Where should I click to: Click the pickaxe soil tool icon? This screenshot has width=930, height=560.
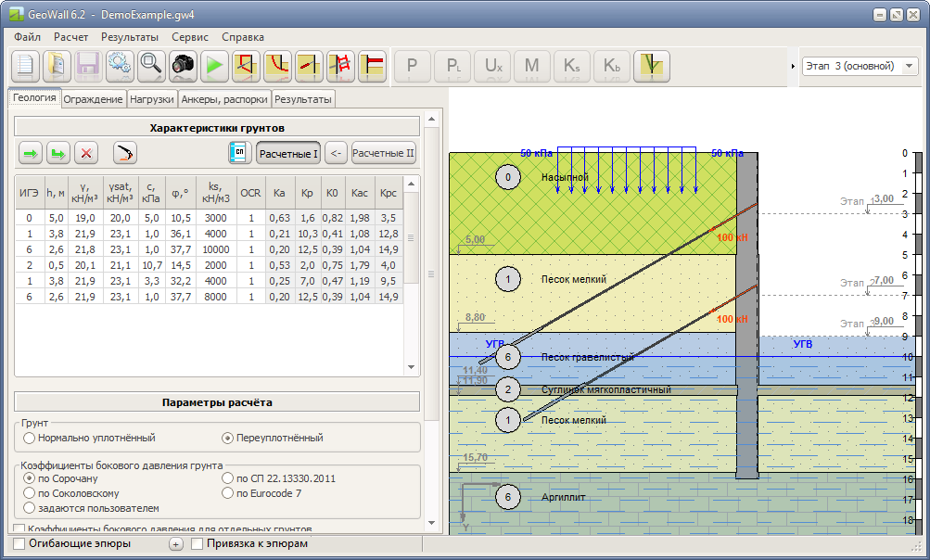[x=125, y=153]
